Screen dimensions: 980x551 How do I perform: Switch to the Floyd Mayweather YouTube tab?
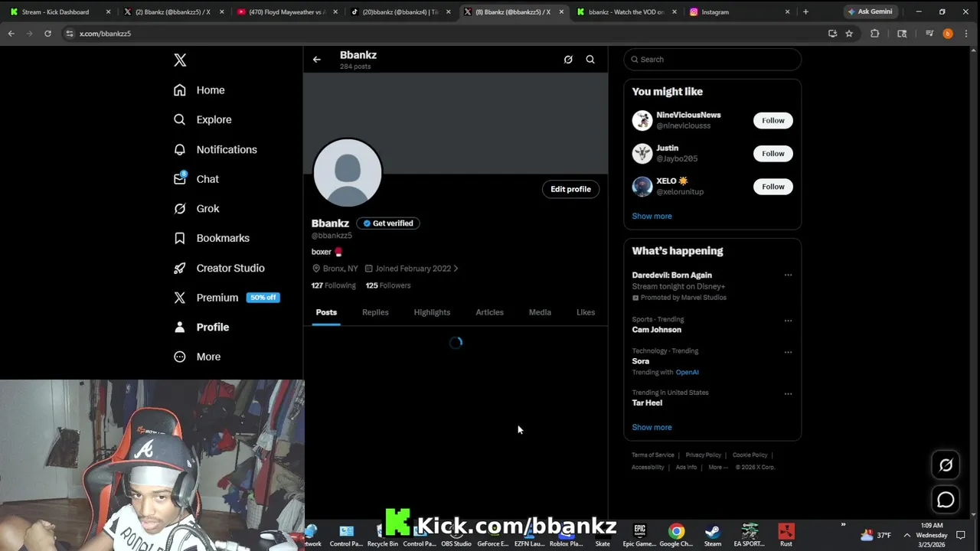[x=286, y=11]
